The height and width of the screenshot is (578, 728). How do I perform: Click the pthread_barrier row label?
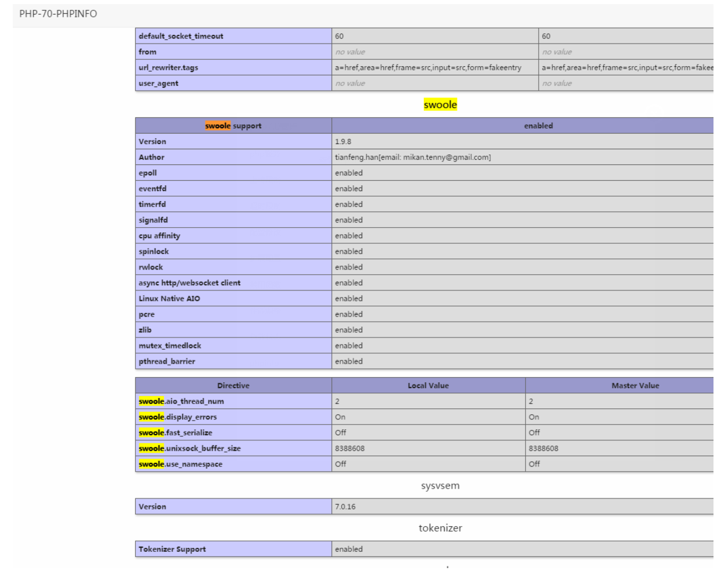click(x=167, y=361)
